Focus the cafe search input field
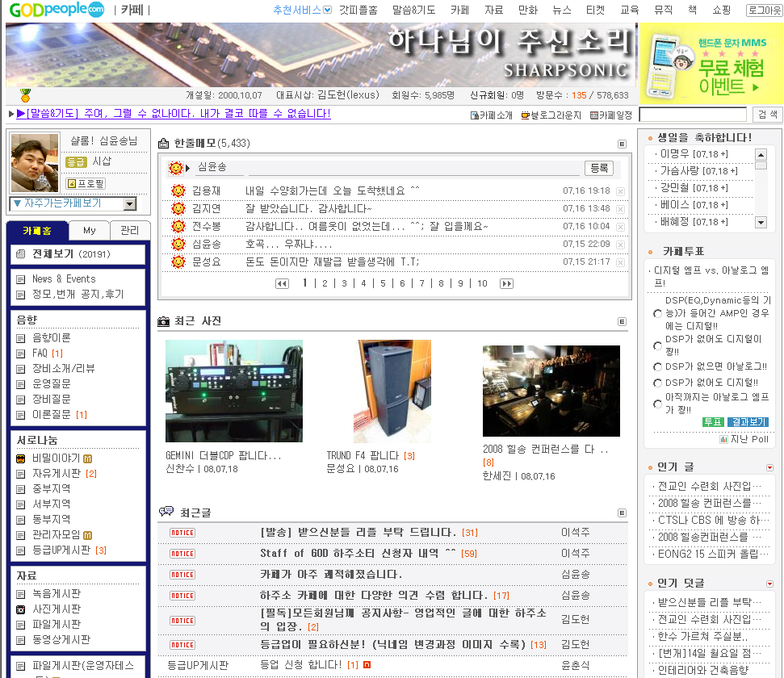This screenshot has height=678, width=784. click(x=693, y=115)
